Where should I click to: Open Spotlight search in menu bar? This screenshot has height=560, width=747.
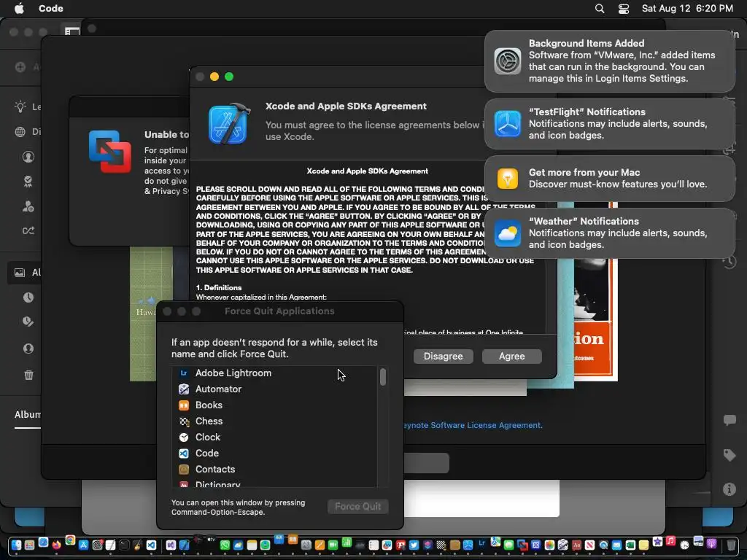pos(600,9)
